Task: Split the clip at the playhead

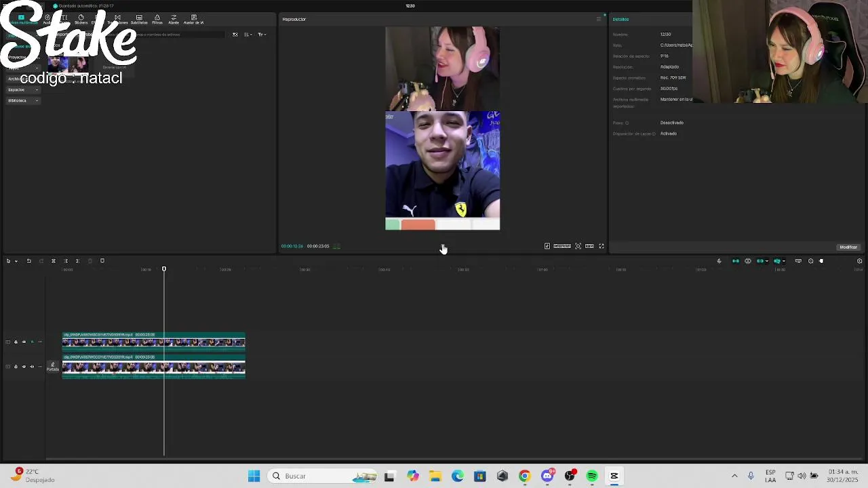Action: tap(54, 261)
